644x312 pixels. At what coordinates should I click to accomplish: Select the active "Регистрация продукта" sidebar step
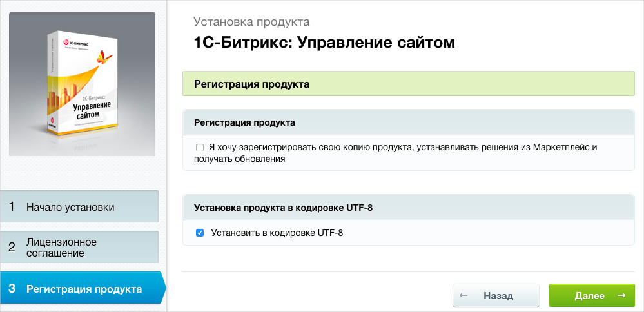coord(84,289)
